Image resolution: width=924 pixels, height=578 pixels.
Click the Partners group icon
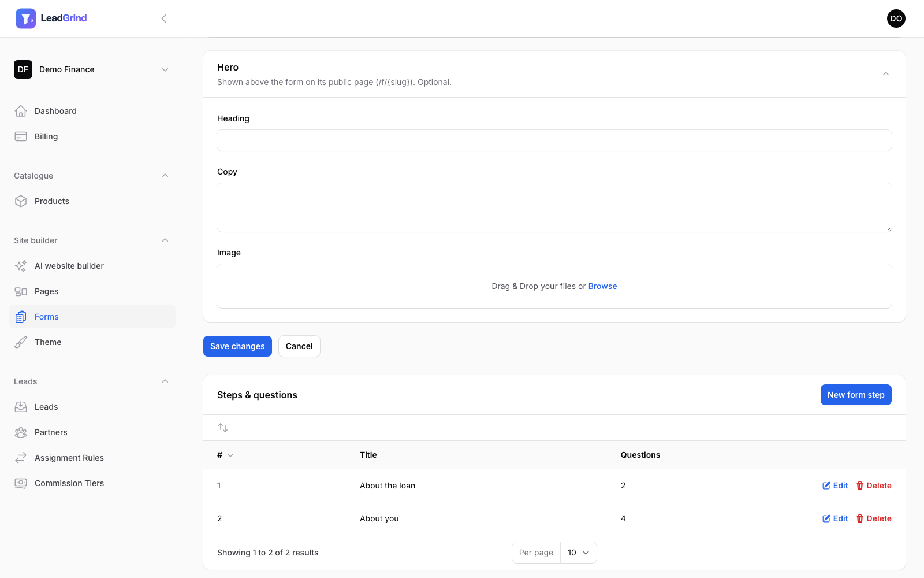(x=21, y=432)
